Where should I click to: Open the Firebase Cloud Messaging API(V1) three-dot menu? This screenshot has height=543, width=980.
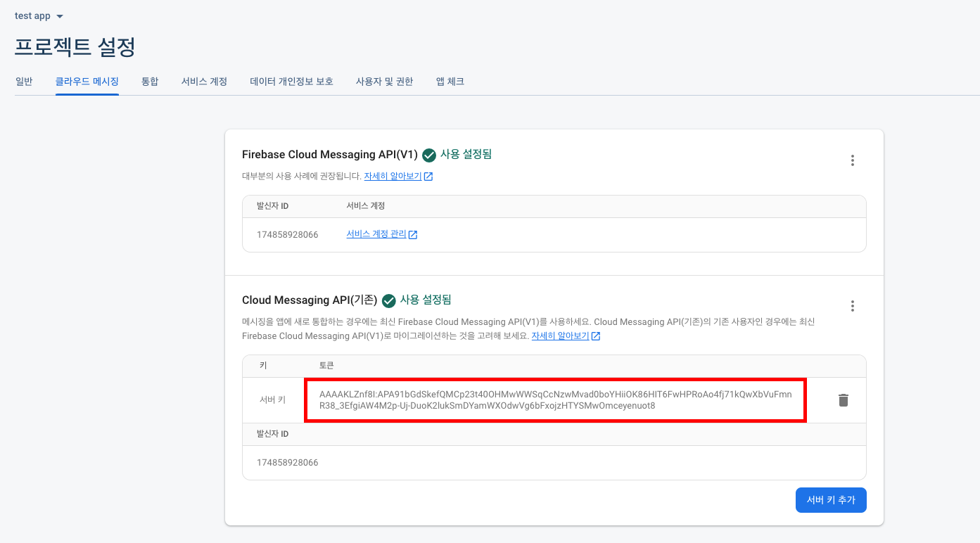tap(852, 160)
